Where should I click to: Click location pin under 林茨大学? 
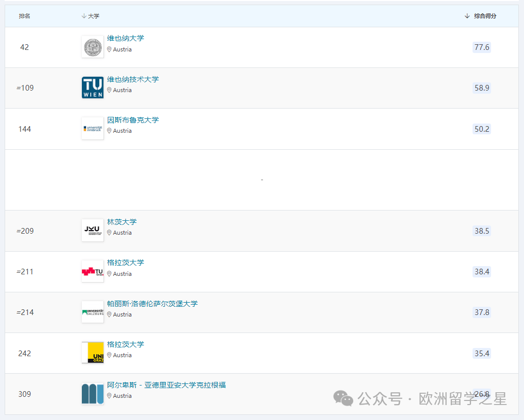[109, 233]
